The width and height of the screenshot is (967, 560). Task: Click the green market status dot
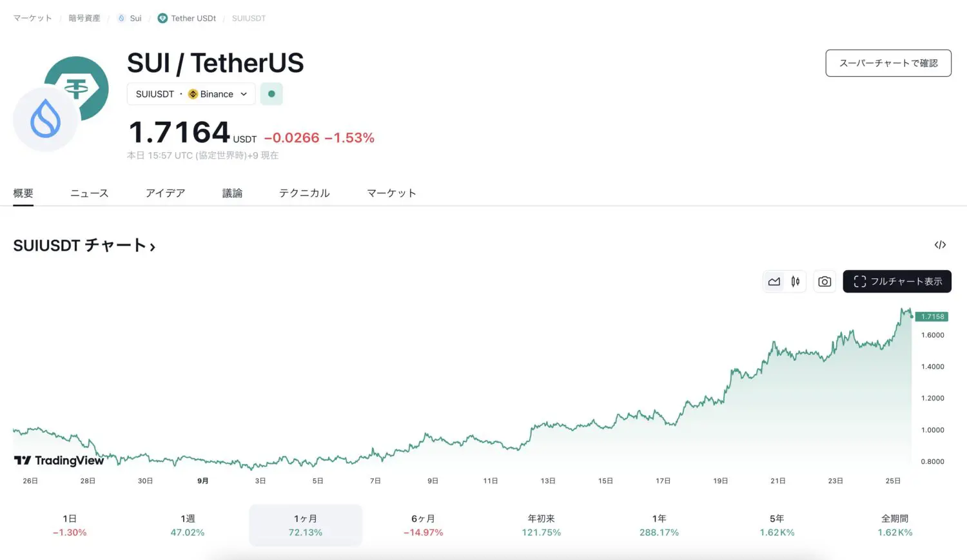(x=271, y=94)
